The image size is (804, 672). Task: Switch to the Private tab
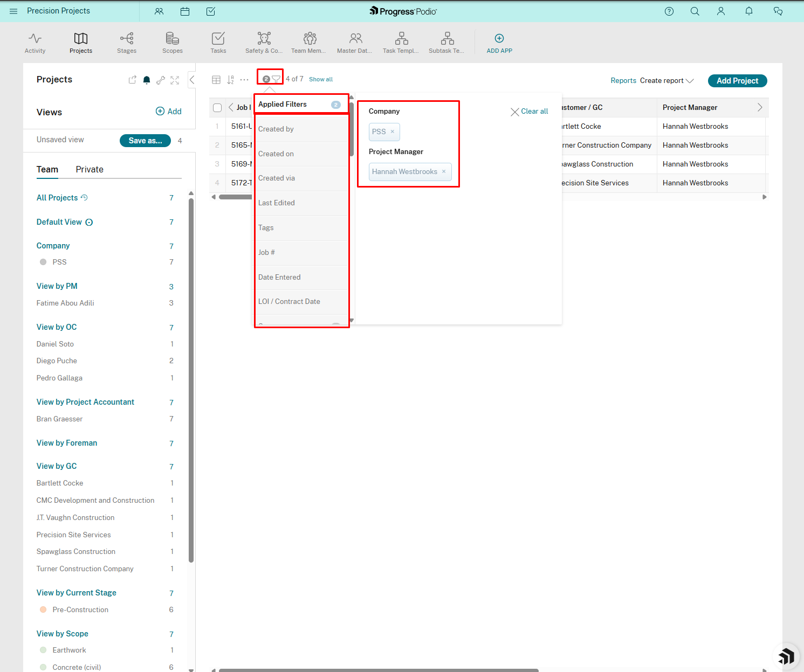coord(89,169)
